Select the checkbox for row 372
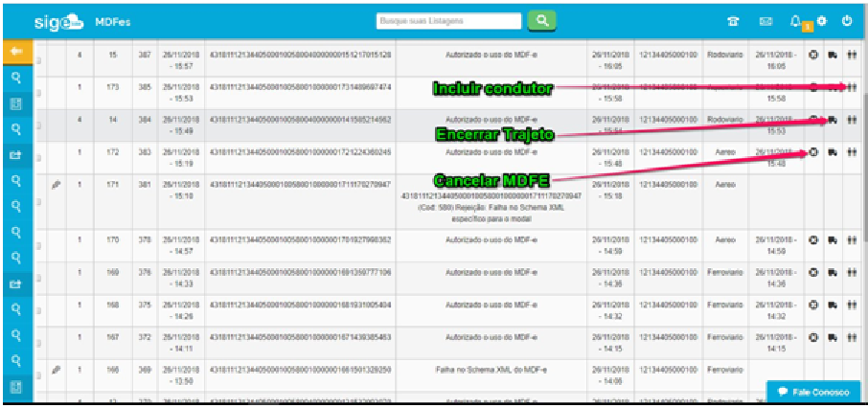This screenshot has height=408, width=868. (x=40, y=342)
